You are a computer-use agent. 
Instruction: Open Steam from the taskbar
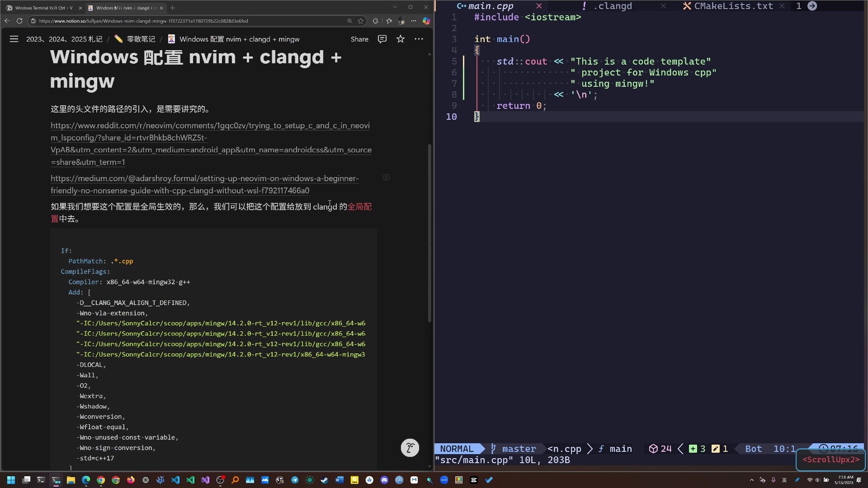click(x=325, y=480)
